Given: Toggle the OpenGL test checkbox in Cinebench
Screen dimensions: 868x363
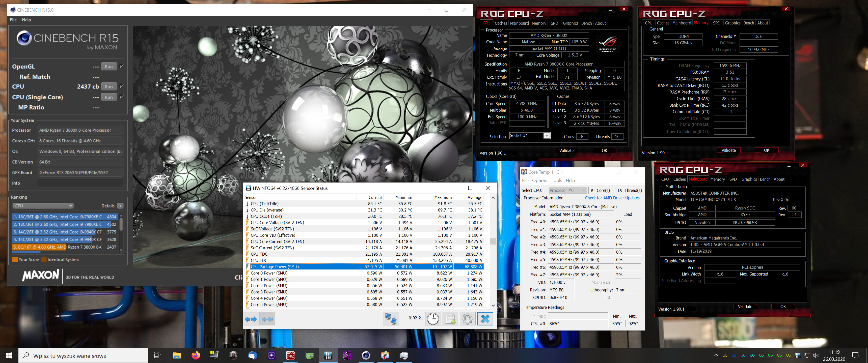Looking at the screenshot, I should coord(122,66).
